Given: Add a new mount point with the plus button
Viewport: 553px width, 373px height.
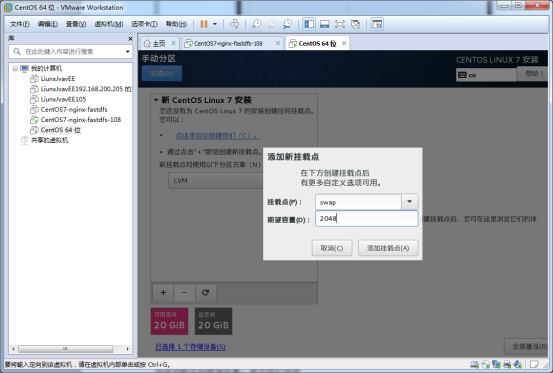Looking at the screenshot, I should [163, 293].
